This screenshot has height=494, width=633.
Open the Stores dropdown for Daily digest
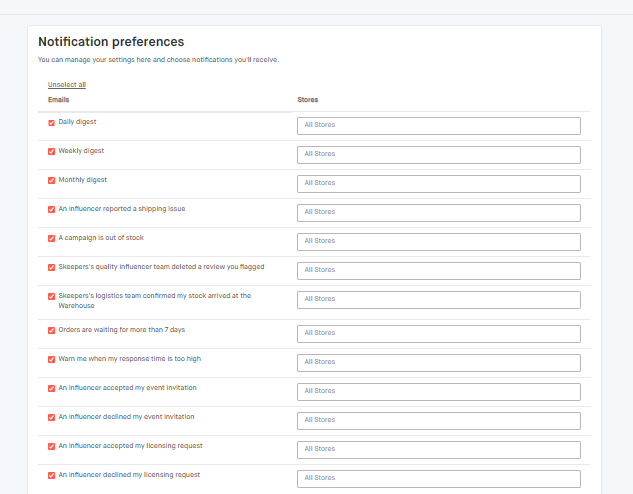coord(438,126)
